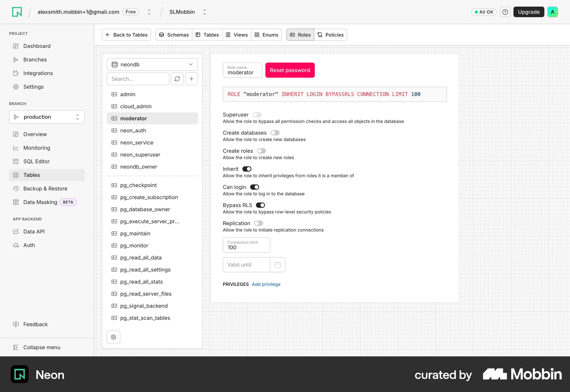The height and width of the screenshot is (392, 570).
Task: Switch to the Enums tab
Action: pyautogui.click(x=266, y=35)
